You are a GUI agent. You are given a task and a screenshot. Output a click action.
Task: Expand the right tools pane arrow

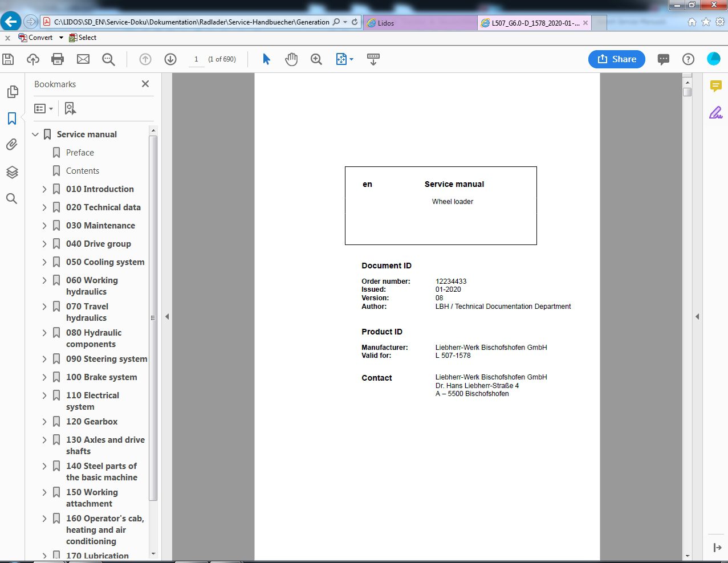[x=717, y=548]
